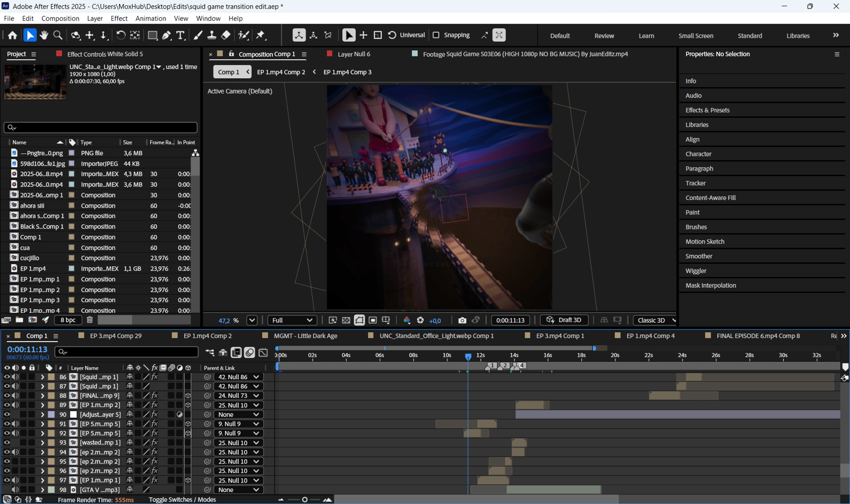850x504 pixels.
Task: Mute audio of layer 98 GTA V
Action: (15, 490)
